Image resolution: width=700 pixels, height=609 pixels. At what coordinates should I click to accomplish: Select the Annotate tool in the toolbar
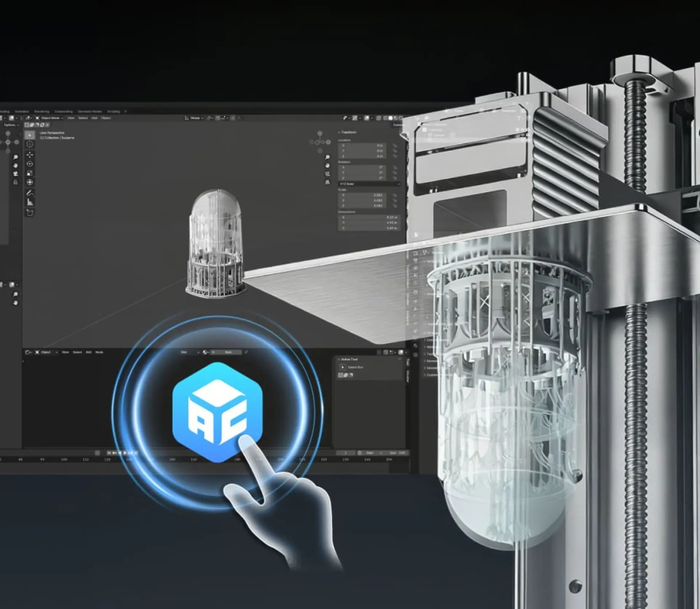click(30, 191)
